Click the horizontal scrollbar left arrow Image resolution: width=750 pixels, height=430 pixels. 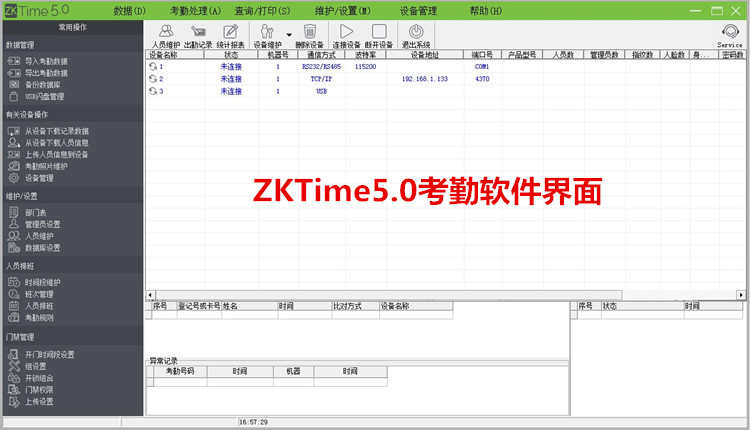(150, 295)
